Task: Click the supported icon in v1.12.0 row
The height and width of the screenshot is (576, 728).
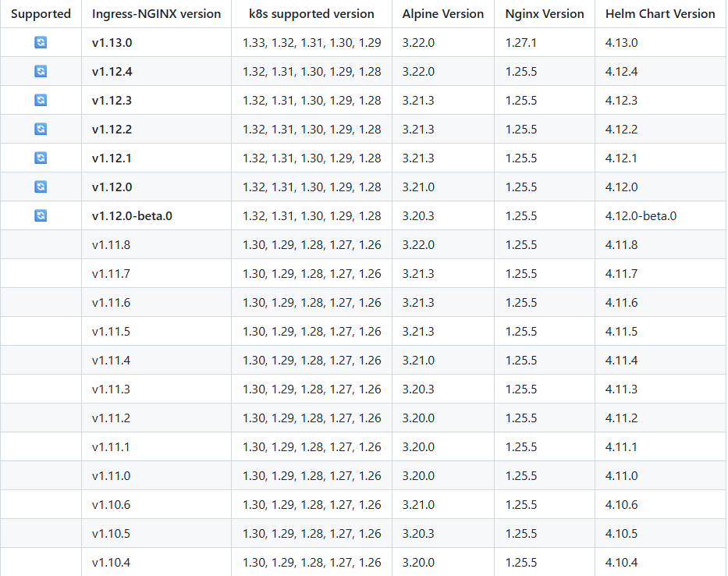Action: [x=41, y=187]
